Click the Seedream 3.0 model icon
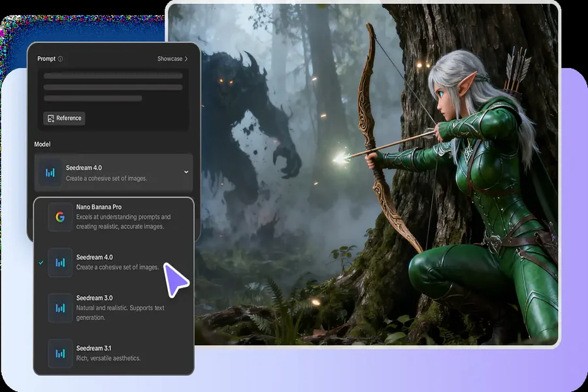588x392 pixels. [60, 308]
